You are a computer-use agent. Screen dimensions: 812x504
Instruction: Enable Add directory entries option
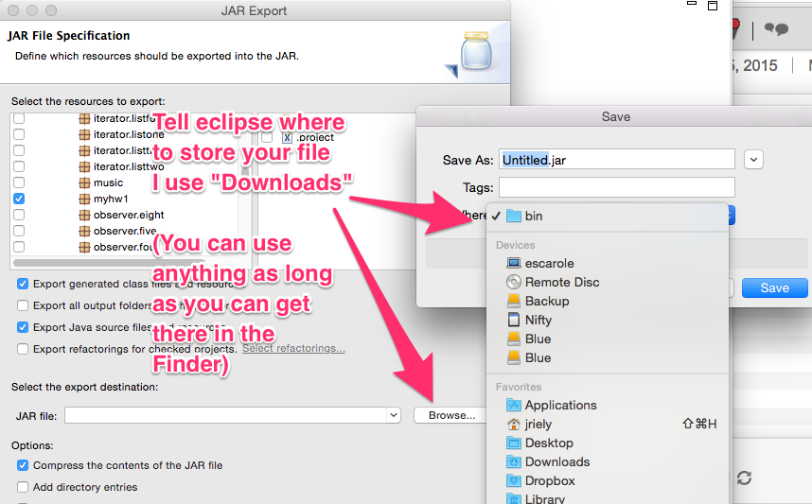click(23, 487)
